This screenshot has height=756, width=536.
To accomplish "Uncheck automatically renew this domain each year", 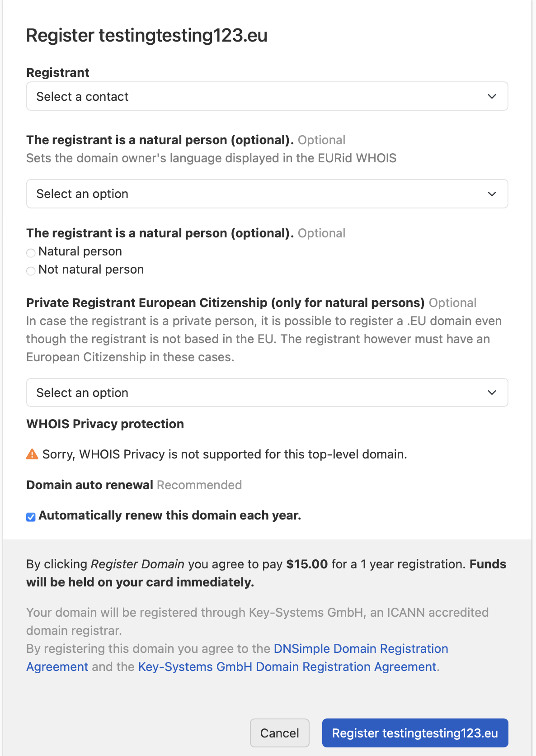I will pyautogui.click(x=30, y=516).
